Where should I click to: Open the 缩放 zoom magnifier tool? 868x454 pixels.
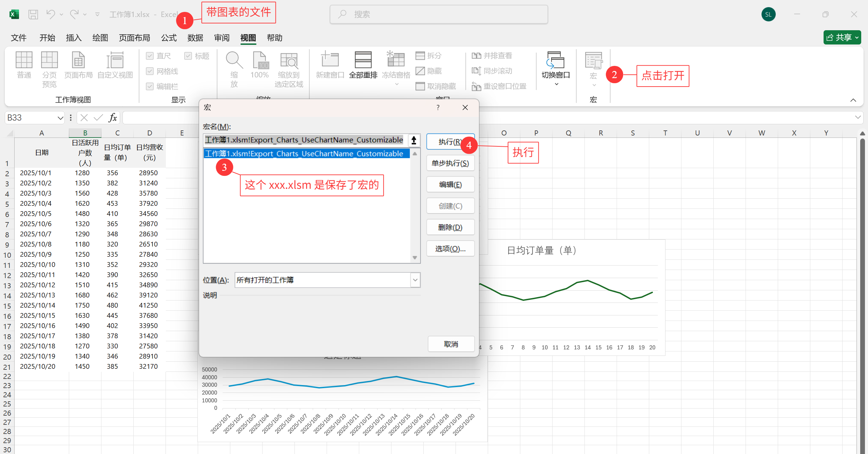click(234, 60)
